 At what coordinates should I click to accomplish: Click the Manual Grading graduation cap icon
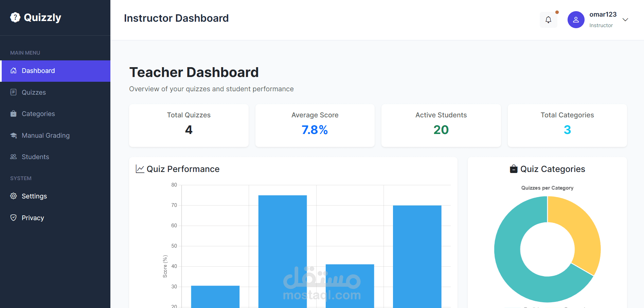point(14,135)
